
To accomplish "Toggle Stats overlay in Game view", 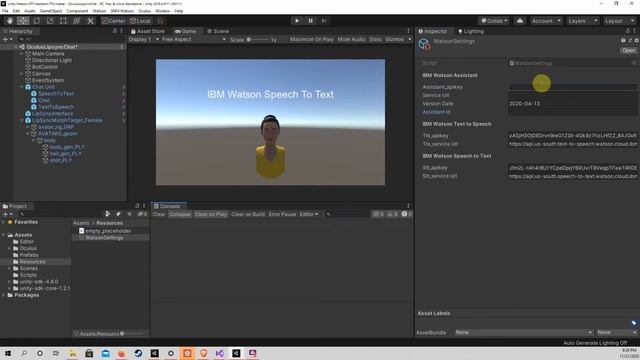I will [375, 39].
